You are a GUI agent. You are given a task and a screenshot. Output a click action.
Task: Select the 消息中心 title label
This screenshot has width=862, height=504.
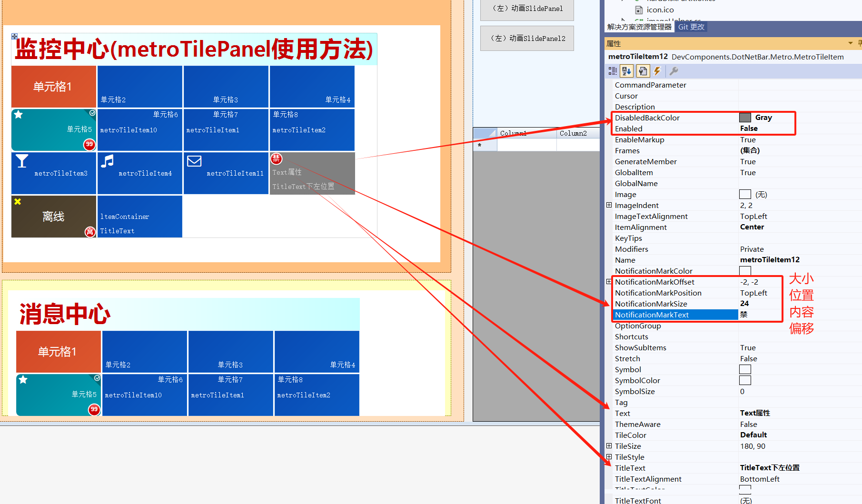pyautogui.click(x=188, y=314)
